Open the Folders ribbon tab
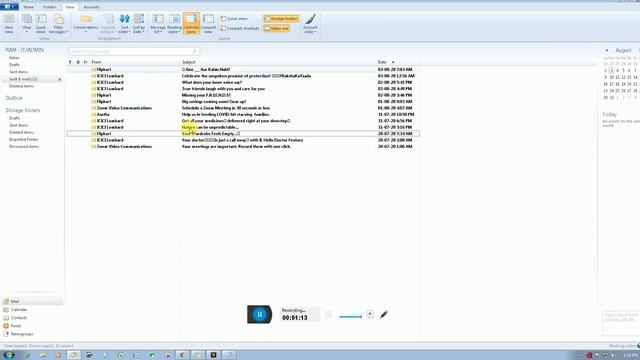Screen dimensions: 640x360 click(x=50, y=7)
